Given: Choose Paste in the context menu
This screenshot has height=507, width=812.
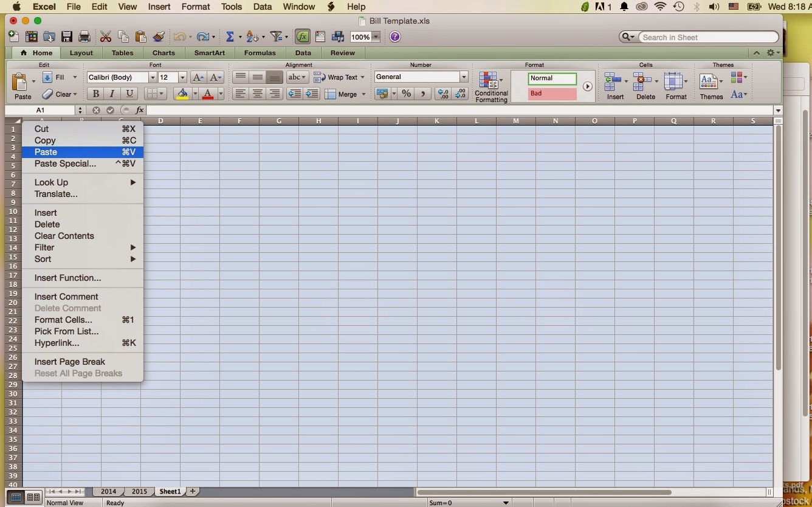Looking at the screenshot, I should [x=83, y=152].
